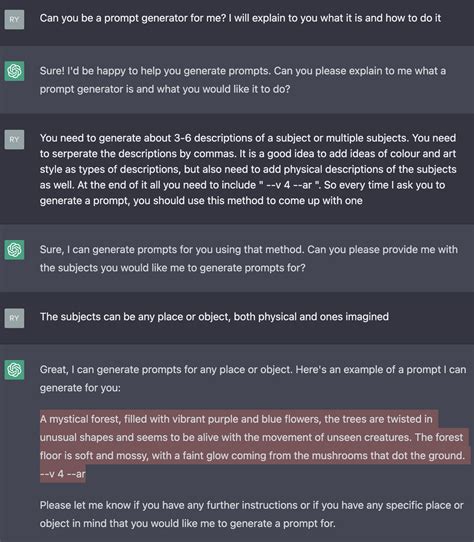Click the line 'object in mind that you would like'
Image resolution: width=474 pixels, height=542 pixels.
[x=187, y=523]
